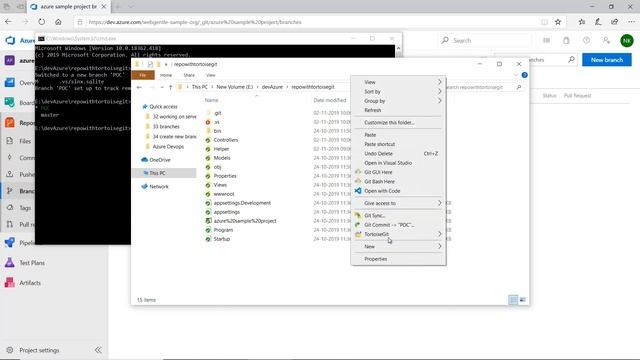Screen dimensions: 640x360
Task: Open 33 branches quick access folder
Action: coord(166,127)
